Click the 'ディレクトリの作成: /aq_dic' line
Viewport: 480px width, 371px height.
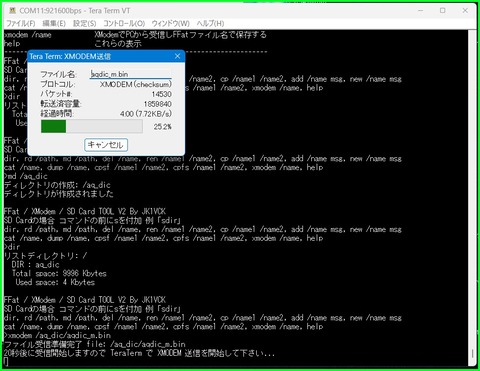57,185
